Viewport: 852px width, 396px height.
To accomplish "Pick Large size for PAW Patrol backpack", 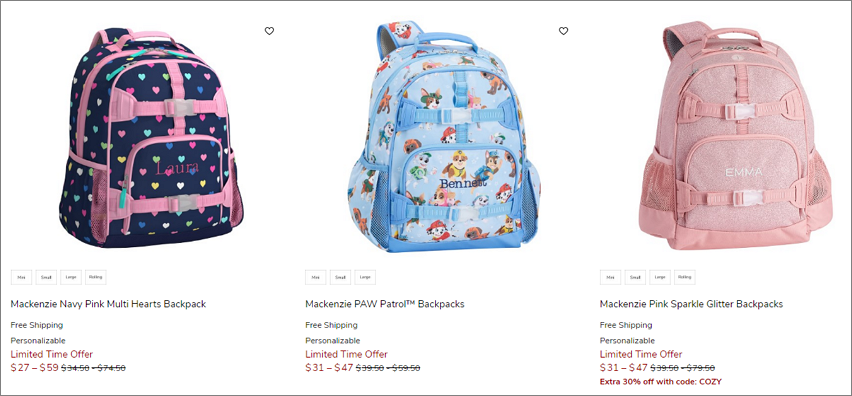I will click(x=365, y=277).
